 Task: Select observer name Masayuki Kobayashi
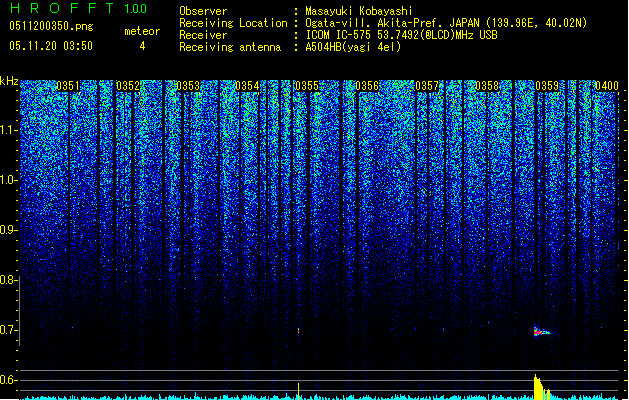(x=359, y=11)
